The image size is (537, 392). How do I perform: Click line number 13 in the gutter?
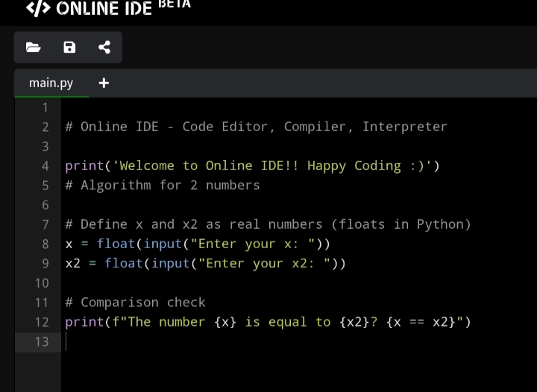pyautogui.click(x=42, y=342)
